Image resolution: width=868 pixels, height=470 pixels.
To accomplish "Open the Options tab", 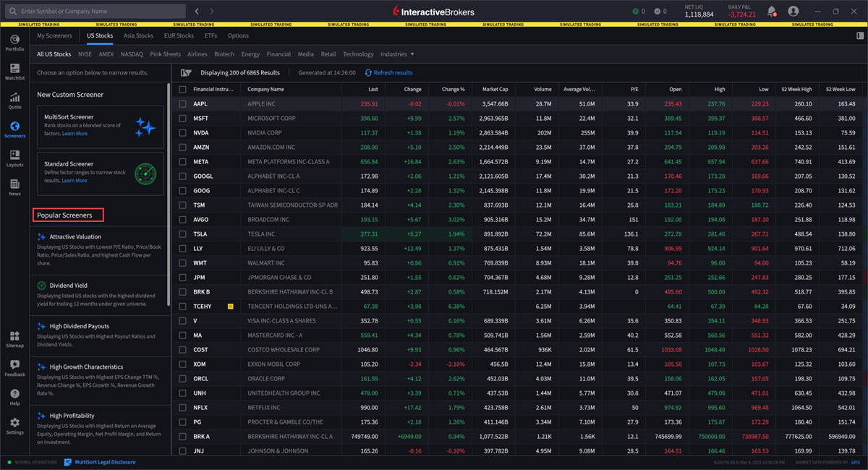I will (x=238, y=35).
